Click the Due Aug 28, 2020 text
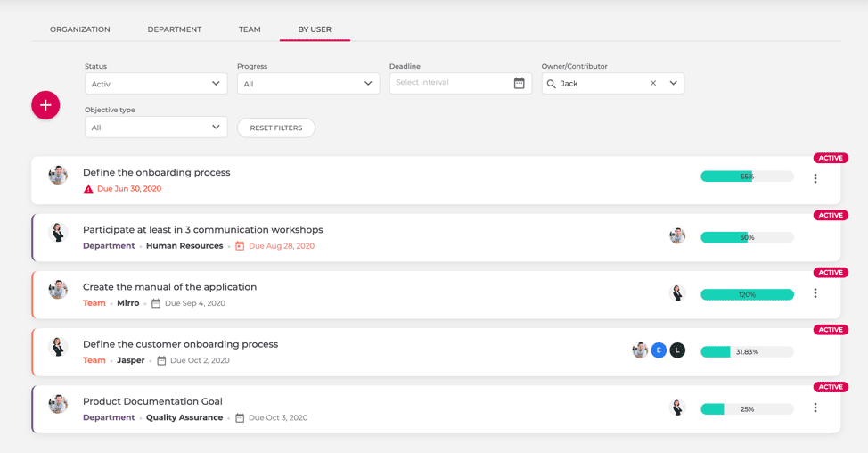Image resolution: width=868 pixels, height=453 pixels. 282,246
